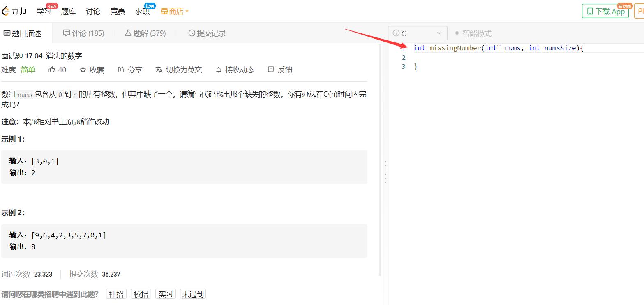
Task: Click the 输出: 8 line in example 2
Action: [22, 247]
